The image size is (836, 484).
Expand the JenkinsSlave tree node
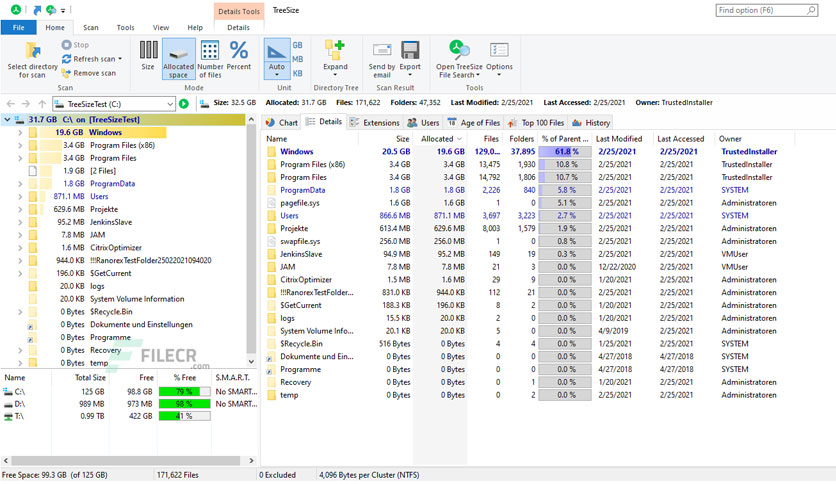[x=20, y=222]
